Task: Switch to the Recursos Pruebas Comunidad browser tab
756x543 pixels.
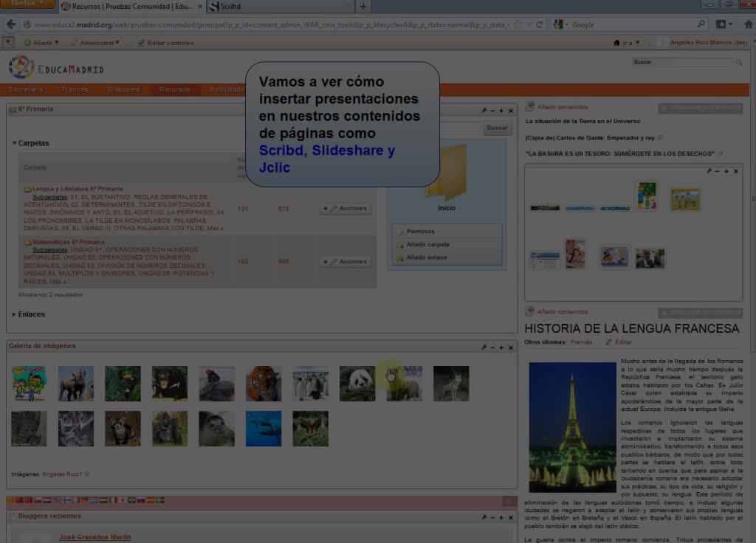Action: click(131, 6)
